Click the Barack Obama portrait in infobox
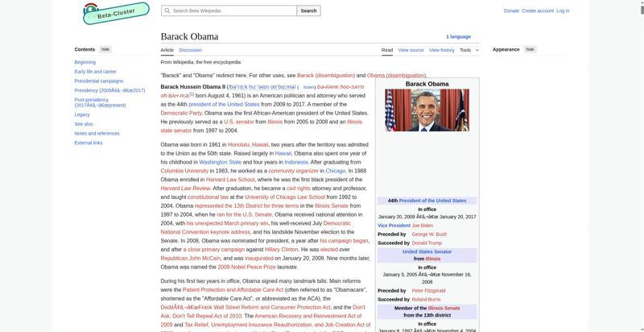Image resolution: width=644 pixels, height=332 pixels. [427, 110]
